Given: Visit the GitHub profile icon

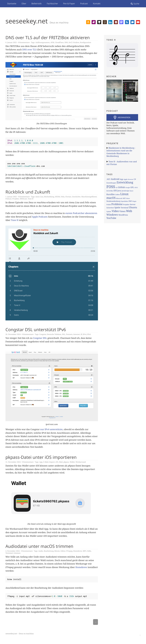Looking at the screenshot, I should [99, 22].
